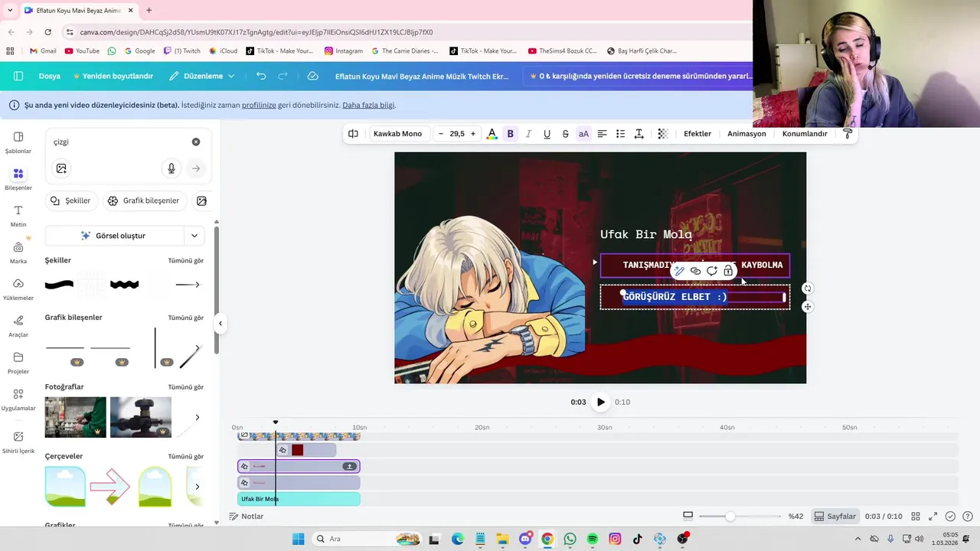This screenshot has height=551, width=980.
Task: Select the dark red square timeline clip
Action: tap(306, 450)
